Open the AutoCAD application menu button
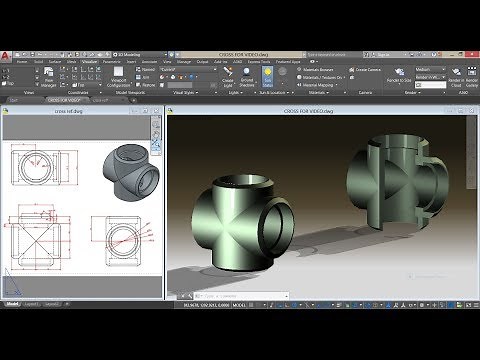480x360 pixels. coord(6,56)
